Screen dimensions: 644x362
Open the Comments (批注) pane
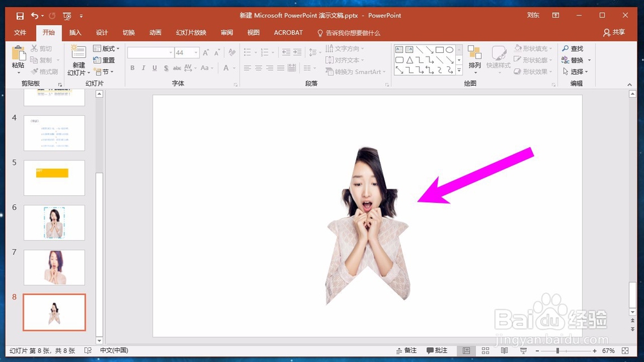[x=437, y=350]
